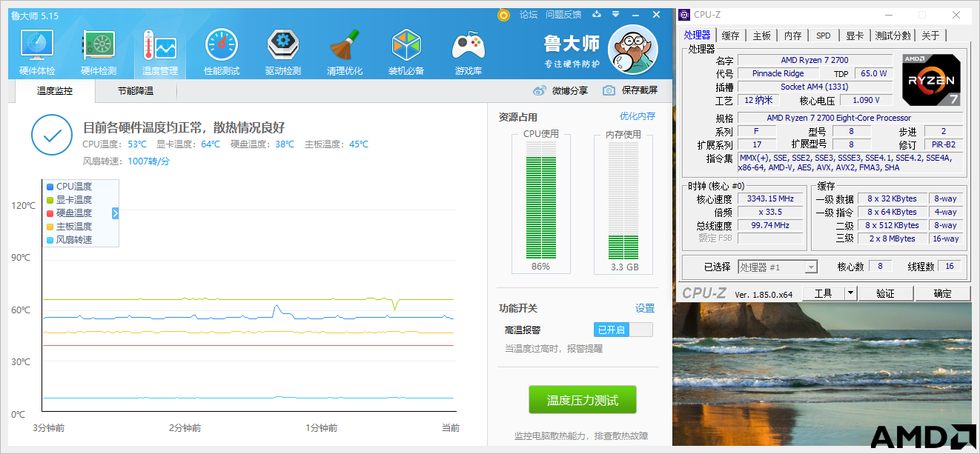980x454 pixels.
Task: Start the 温度压力测试 stress test
Action: (582, 400)
